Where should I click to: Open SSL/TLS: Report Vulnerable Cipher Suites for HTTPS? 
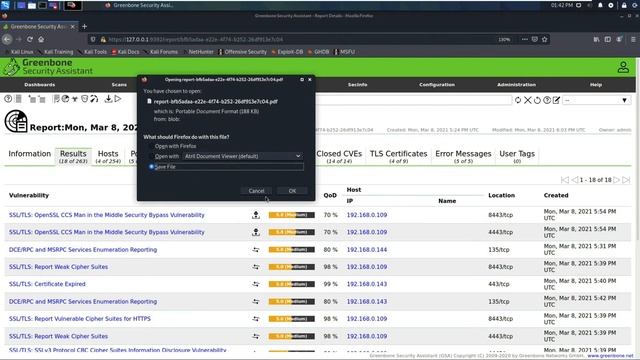point(80,319)
